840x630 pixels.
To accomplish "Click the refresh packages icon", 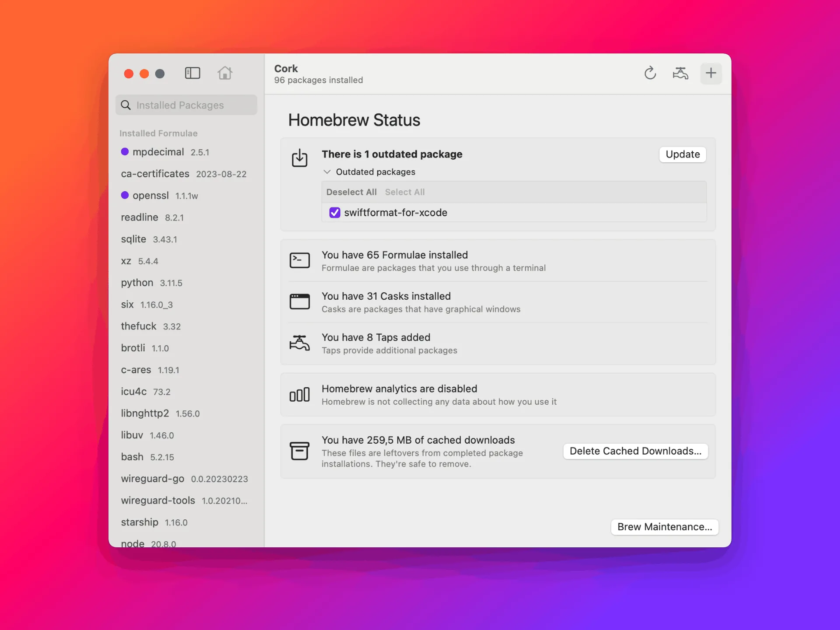I will pos(650,73).
